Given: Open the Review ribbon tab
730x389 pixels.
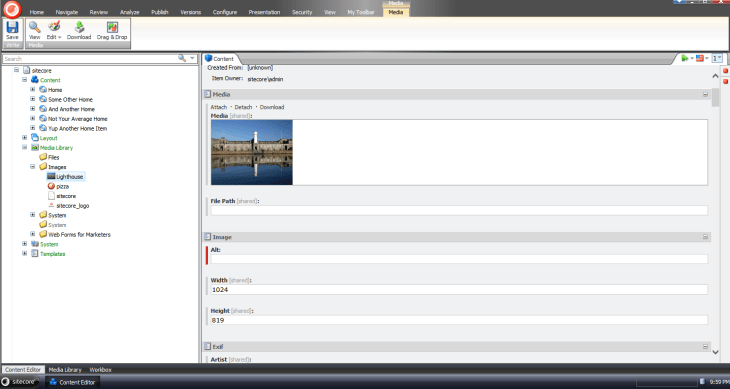Looking at the screenshot, I should pyautogui.click(x=99, y=12).
